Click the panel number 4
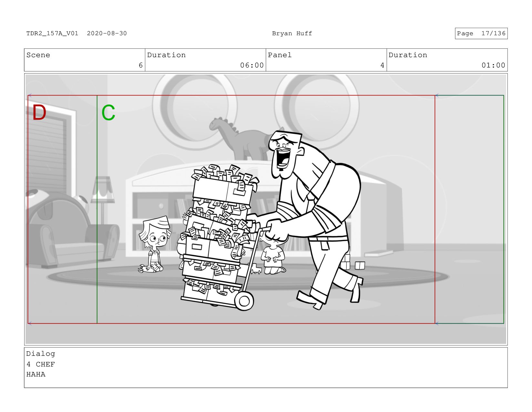The height and width of the screenshot is (412, 532). click(x=382, y=65)
